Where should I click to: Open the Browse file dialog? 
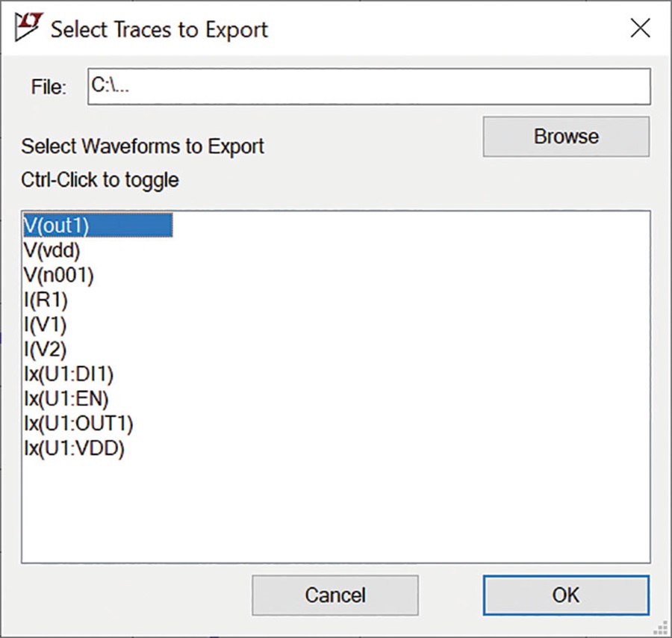(566, 137)
